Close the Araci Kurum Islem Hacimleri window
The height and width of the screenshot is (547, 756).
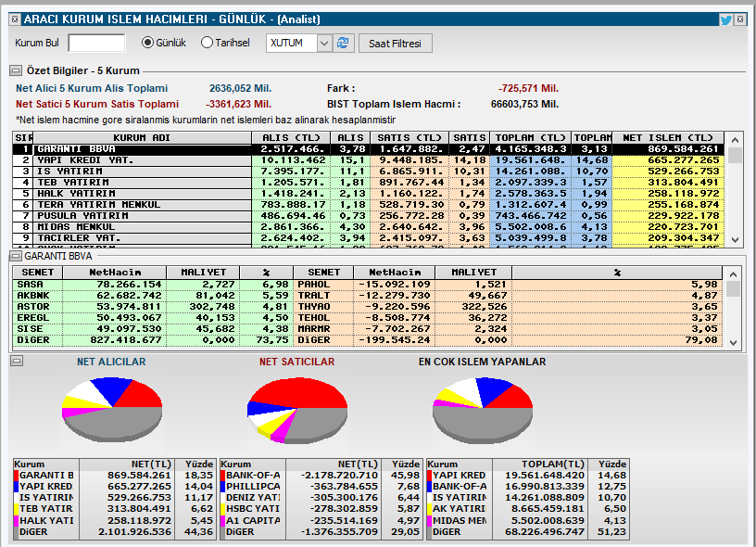pyautogui.click(x=740, y=19)
